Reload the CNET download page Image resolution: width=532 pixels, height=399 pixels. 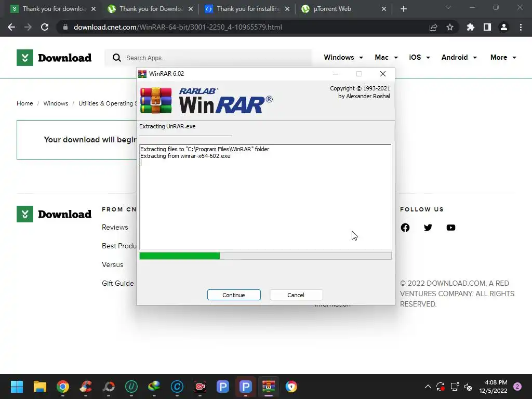pos(45,27)
